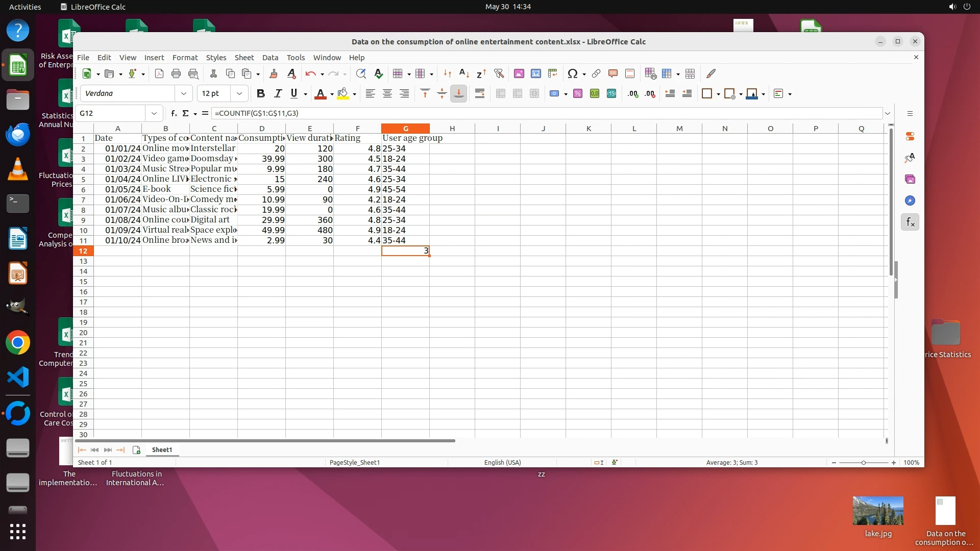Click the Function Wizard button
Image resolution: width=980 pixels, height=551 pixels.
coord(174,113)
